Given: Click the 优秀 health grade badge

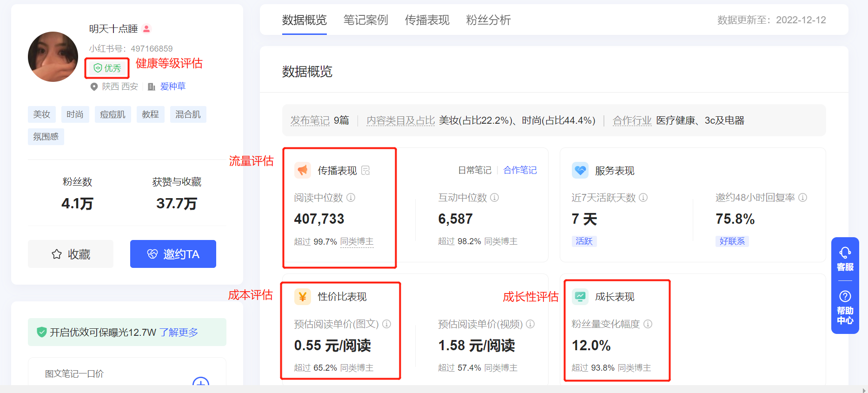Looking at the screenshot, I should [107, 68].
